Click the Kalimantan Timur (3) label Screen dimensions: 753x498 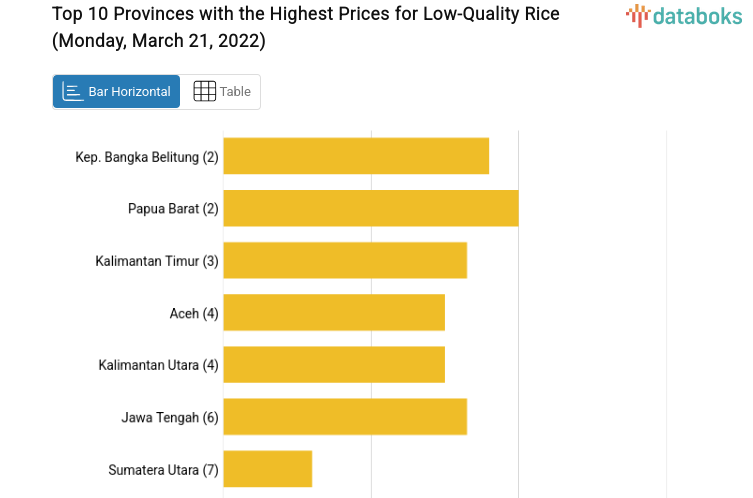pos(157,261)
